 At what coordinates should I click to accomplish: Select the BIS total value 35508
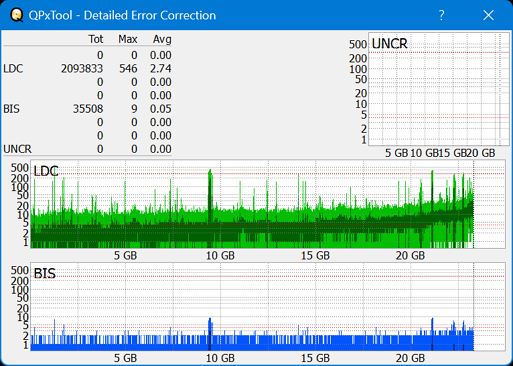88,109
